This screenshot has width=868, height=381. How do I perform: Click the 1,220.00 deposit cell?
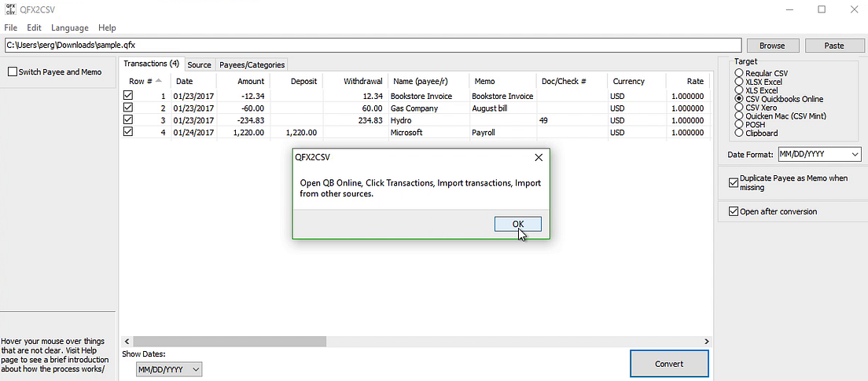[x=296, y=132]
